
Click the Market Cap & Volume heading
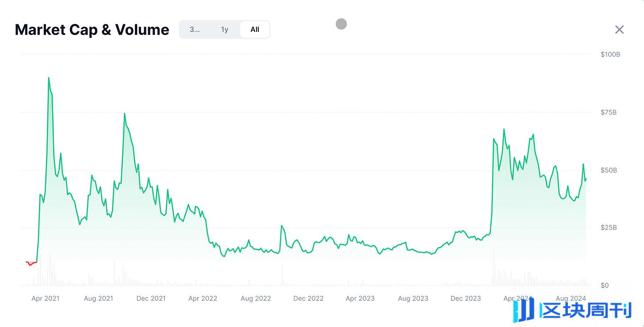(92, 30)
